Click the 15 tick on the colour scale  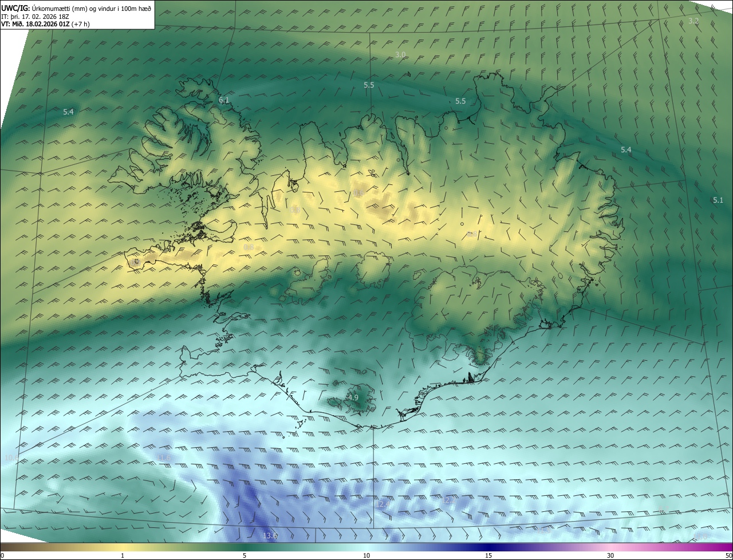(x=488, y=555)
